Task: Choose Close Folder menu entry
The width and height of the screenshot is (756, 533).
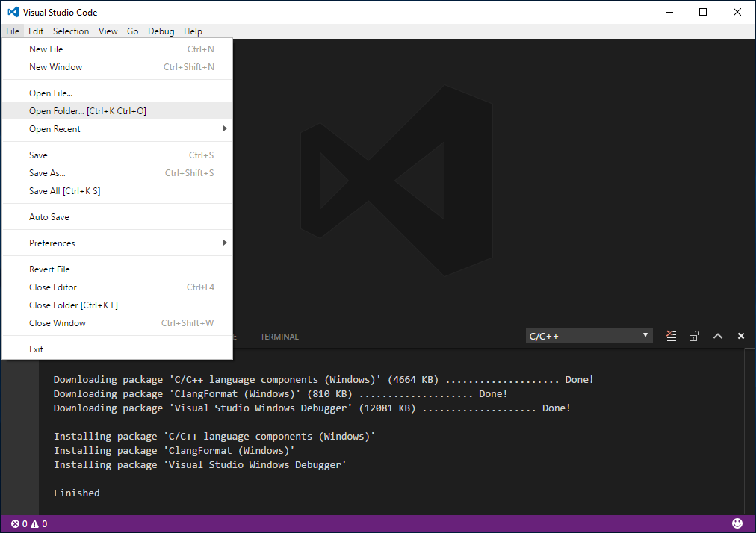Action: pos(117,305)
